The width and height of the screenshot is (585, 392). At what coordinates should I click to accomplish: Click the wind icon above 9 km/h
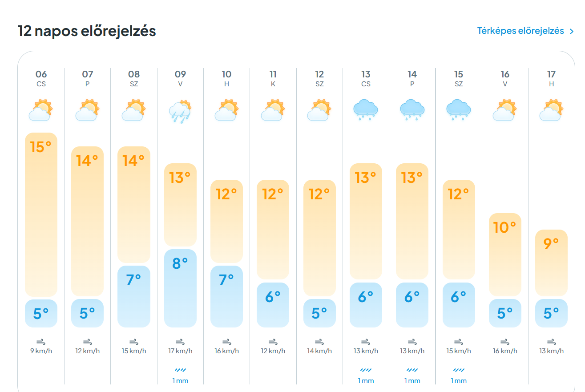coord(41,342)
